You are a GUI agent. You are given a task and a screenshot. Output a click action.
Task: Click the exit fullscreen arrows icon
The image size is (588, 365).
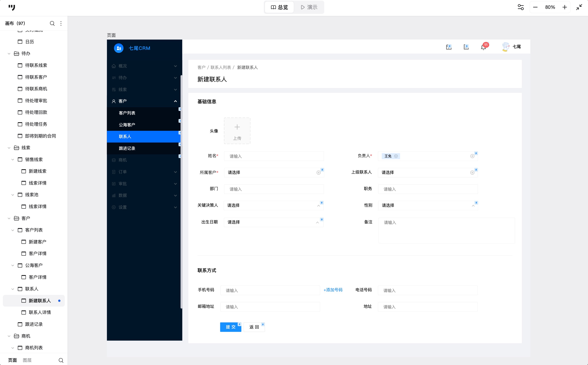[579, 7]
